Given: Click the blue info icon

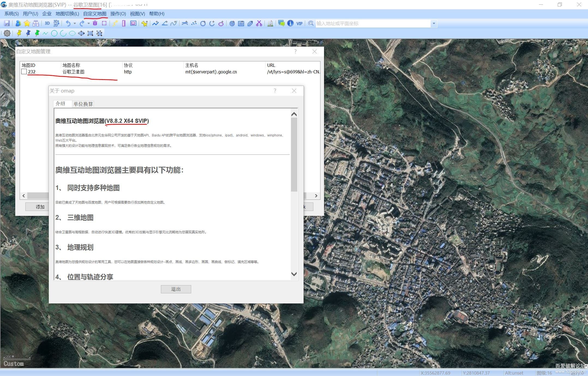Looking at the screenshot, I should (290, 23).
